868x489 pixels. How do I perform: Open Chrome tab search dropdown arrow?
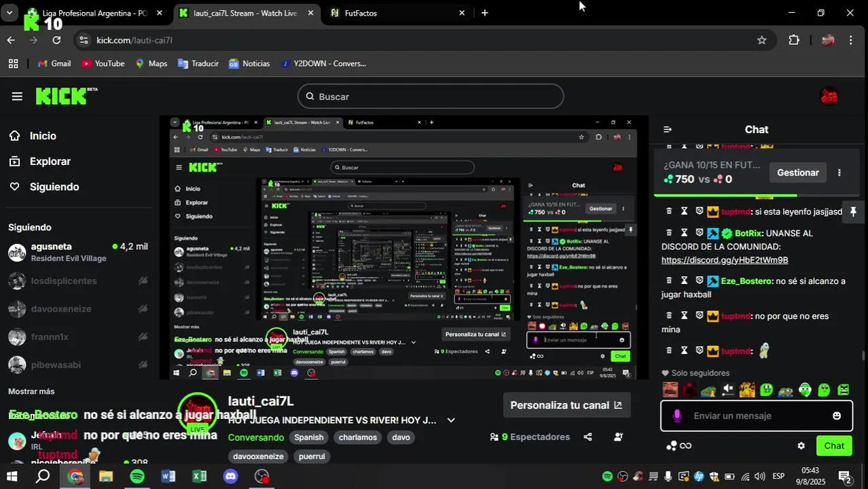pos(10,13)
